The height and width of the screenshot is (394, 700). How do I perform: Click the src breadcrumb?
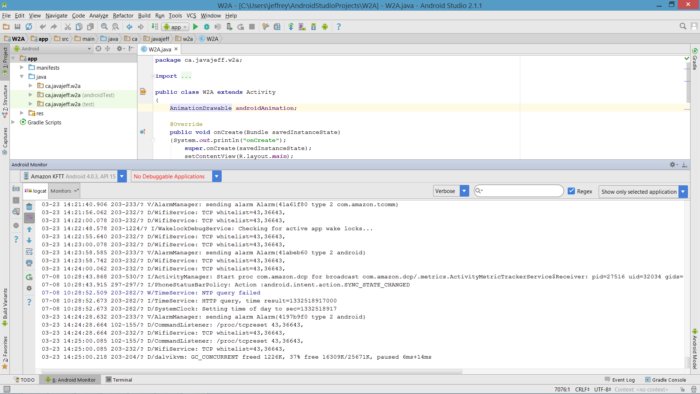click(x=62, y=39)
